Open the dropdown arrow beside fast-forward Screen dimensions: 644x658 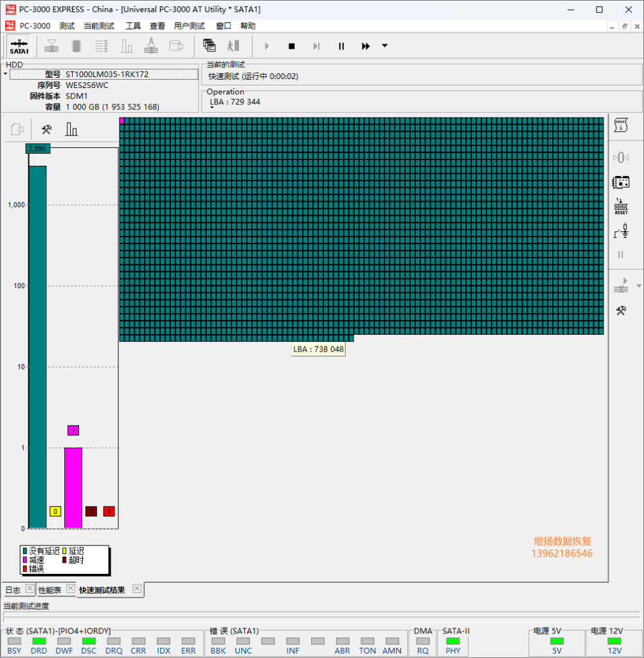384,46
